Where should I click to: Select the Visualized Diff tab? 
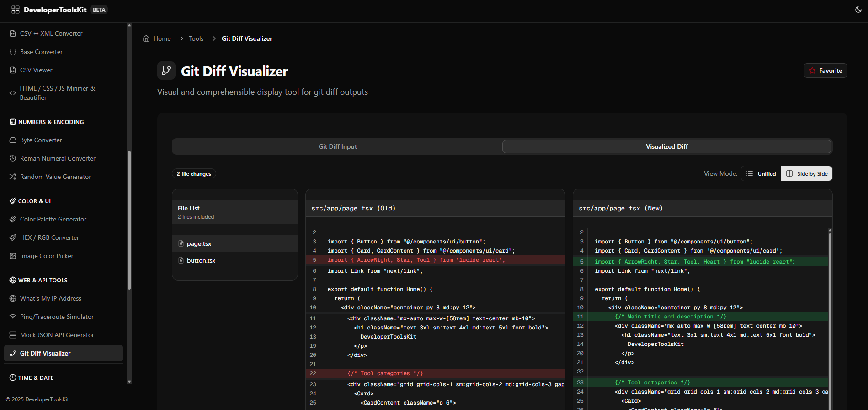click(666, 146)
